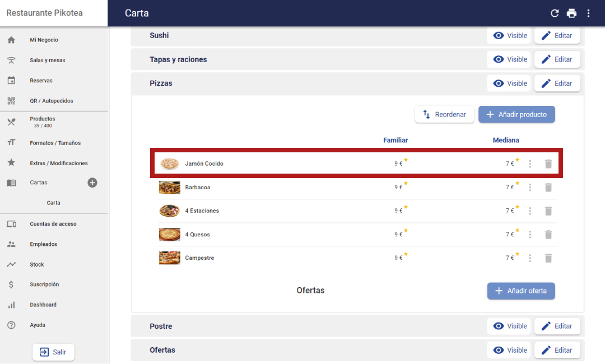Toggle Visible for Tapas y raciones
This screenshot has width=605, height=364.
(x=509, y=59)
